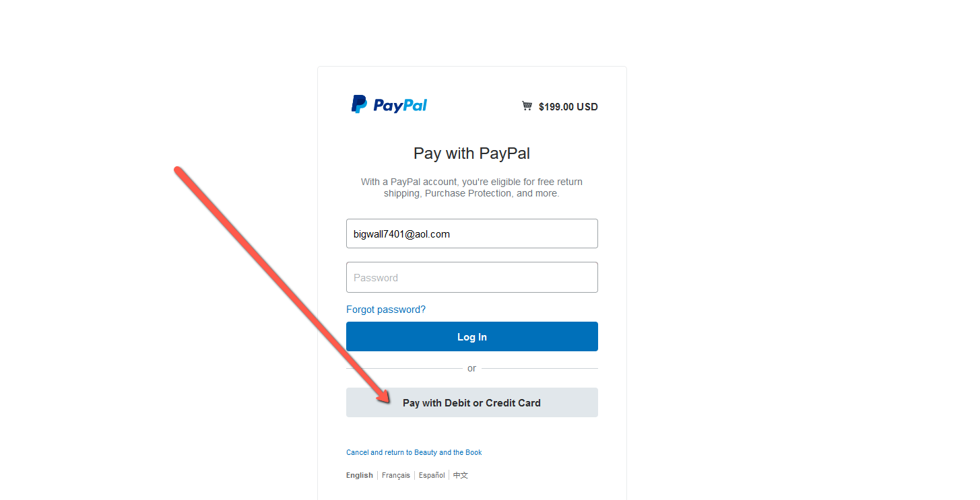Switch language to Français

click(396, 475)
